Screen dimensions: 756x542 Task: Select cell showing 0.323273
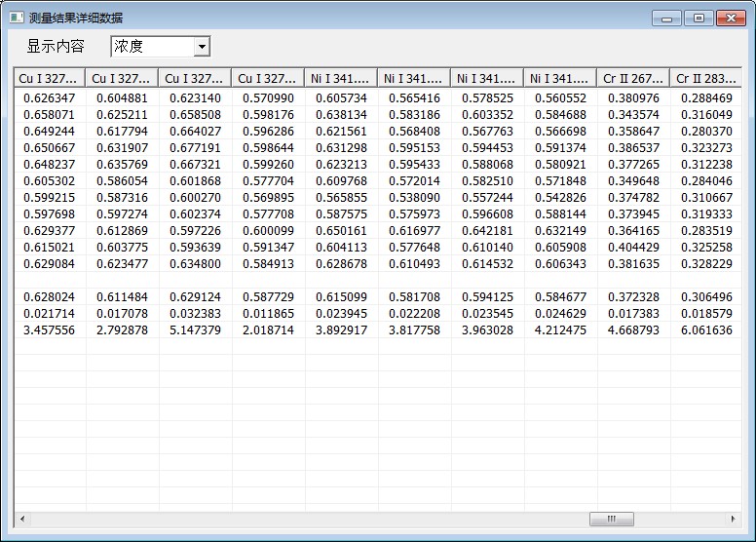[x=706, y=148]
